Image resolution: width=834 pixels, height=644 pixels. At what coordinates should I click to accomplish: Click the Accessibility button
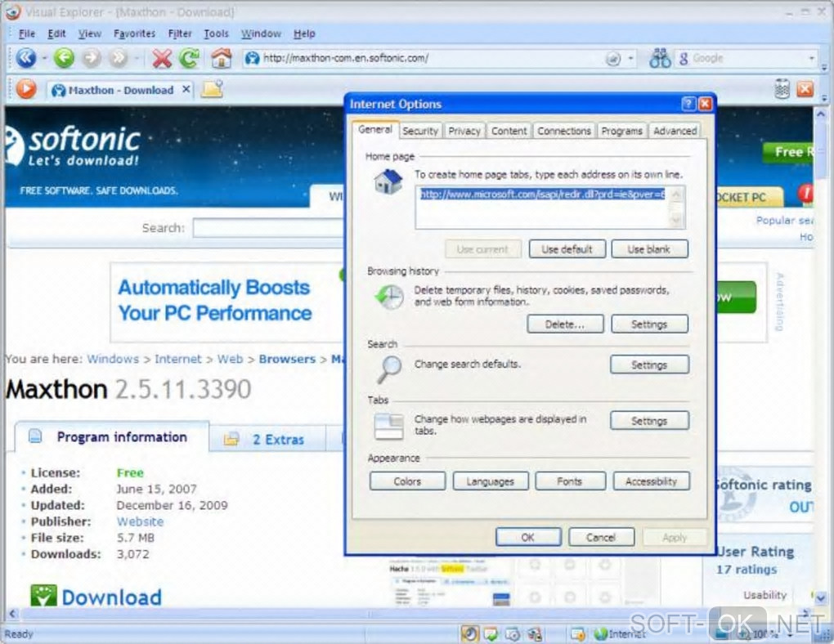pos(651,481)
